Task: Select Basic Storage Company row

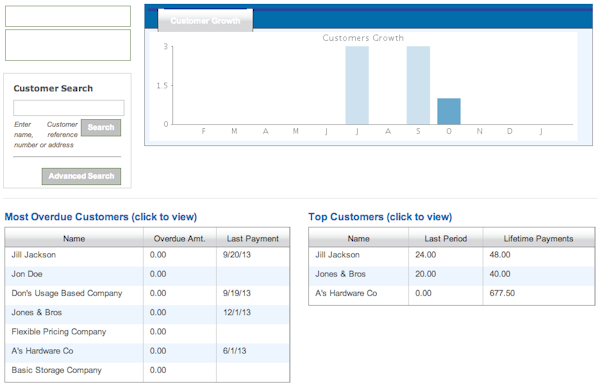Action: pos(147,370)
